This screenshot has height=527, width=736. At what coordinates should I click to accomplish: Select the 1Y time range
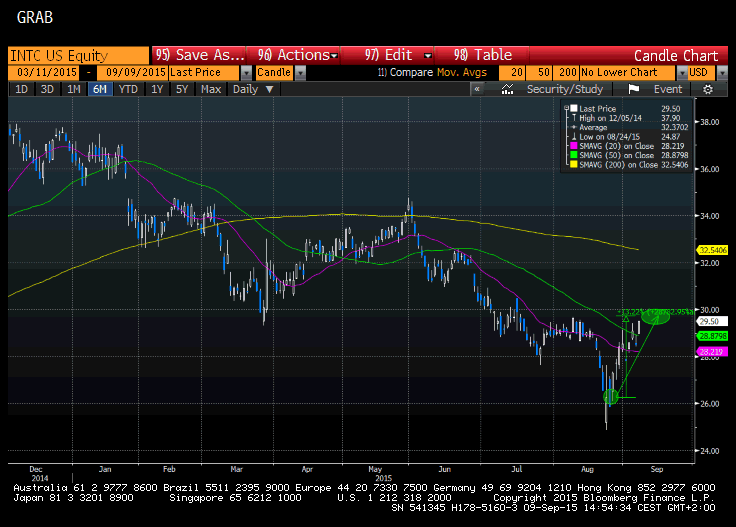157,89
